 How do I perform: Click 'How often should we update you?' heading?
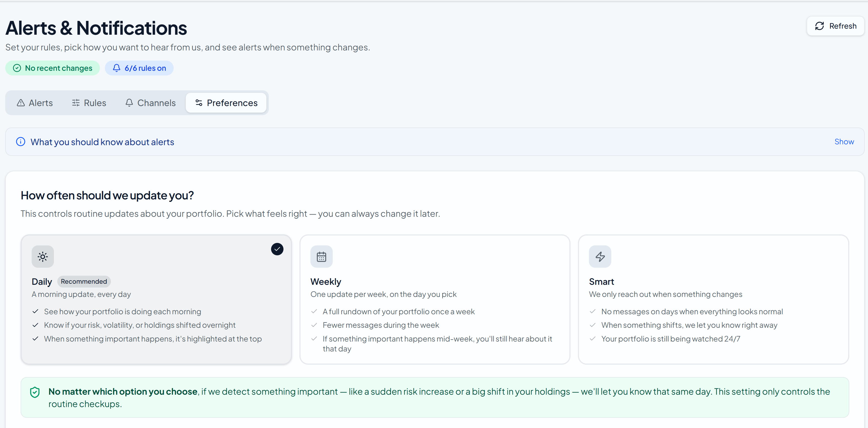pos(107,196)
